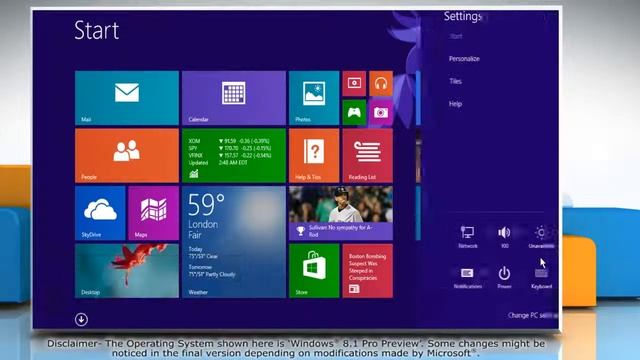
Task: Select Personalize in Settings pane
Action: [x=464, y=59]
